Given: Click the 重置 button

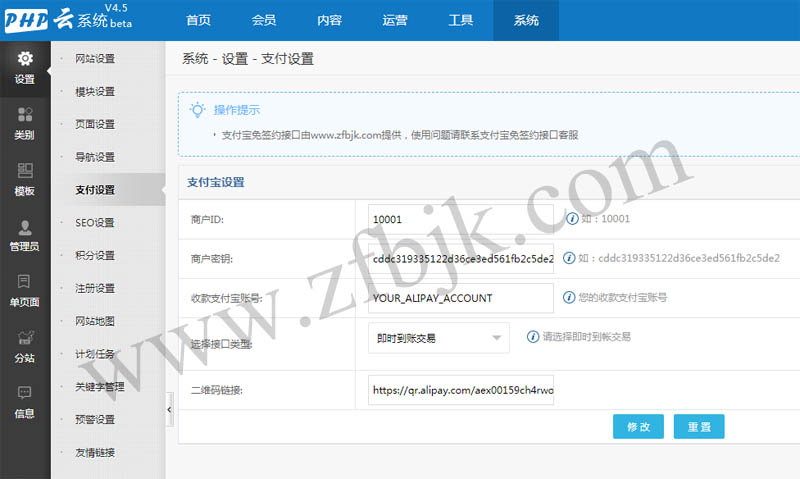Looking at the screenshot, I should (699, 426).
